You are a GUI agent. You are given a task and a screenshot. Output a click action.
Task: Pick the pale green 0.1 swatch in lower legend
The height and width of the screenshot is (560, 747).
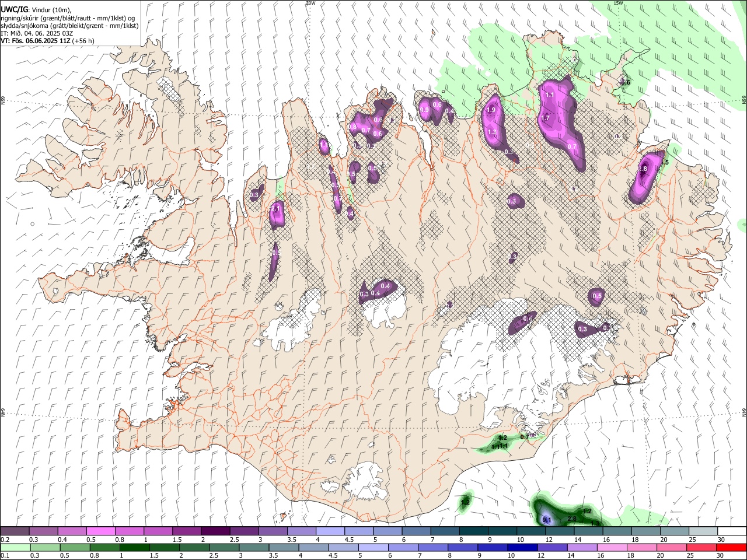pyautogui.click(x=15, y=547)
